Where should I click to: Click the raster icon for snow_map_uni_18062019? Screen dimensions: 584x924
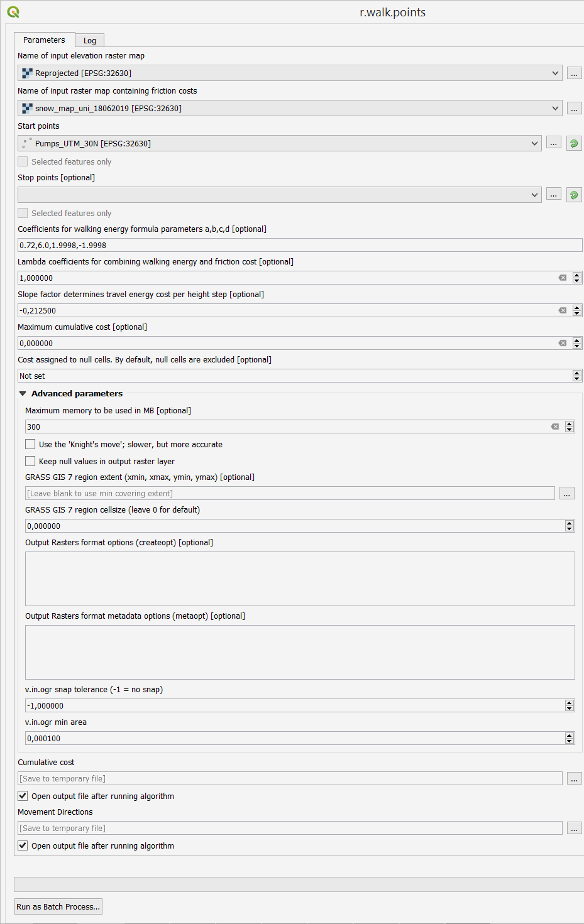pos(26,108)
